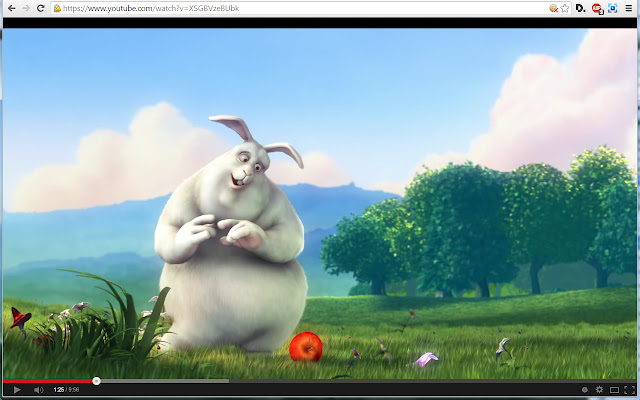The image size is (640, 400).
Task: Bookmark this page with the star
Action: pyautogui.click(x=565, y=8)
